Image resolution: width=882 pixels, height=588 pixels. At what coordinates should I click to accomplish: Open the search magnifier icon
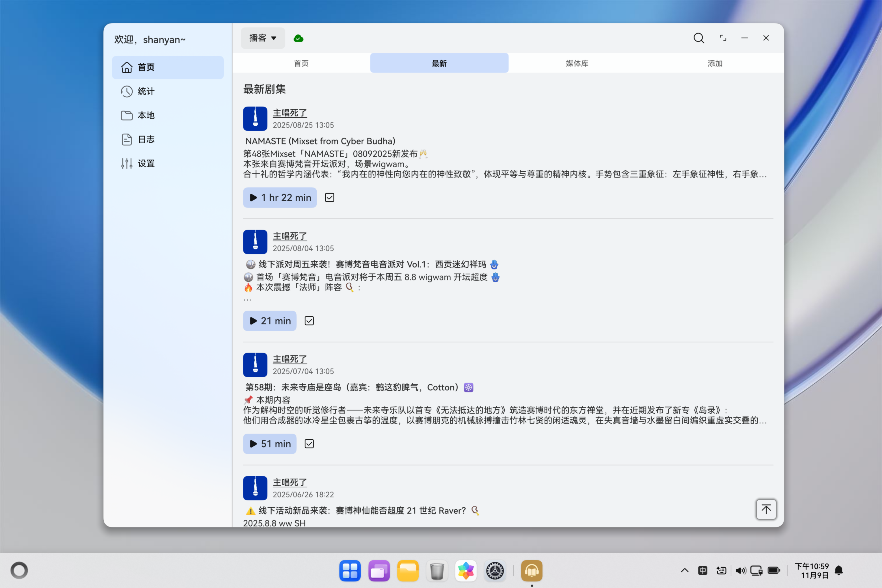(699, 38)
